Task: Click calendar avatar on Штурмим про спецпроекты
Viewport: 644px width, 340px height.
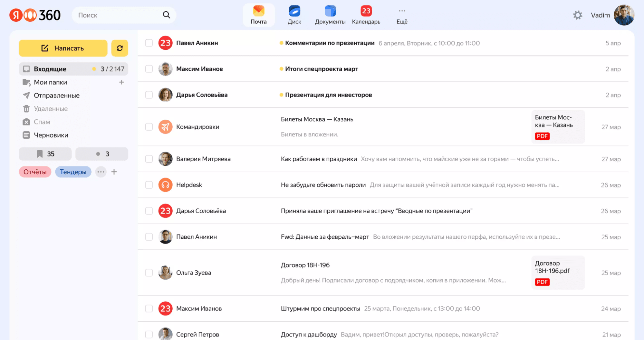Action: tap(165, 309)
